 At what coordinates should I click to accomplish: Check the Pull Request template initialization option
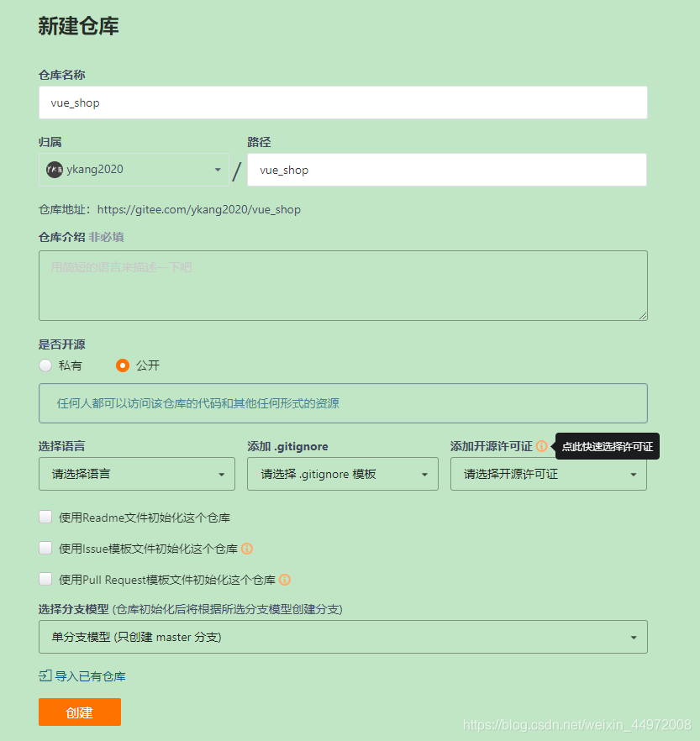pyautogui.click(x=45, y=580)
